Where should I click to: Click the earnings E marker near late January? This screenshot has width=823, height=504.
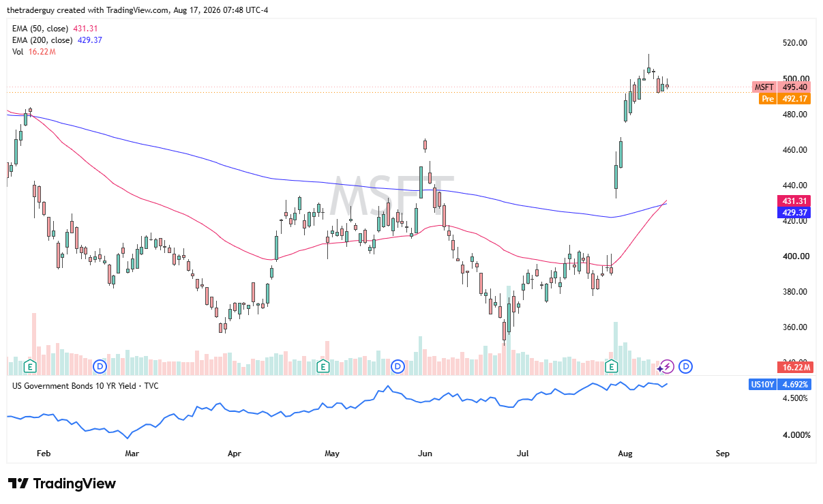pyautogui.click(x=30, y=367)
